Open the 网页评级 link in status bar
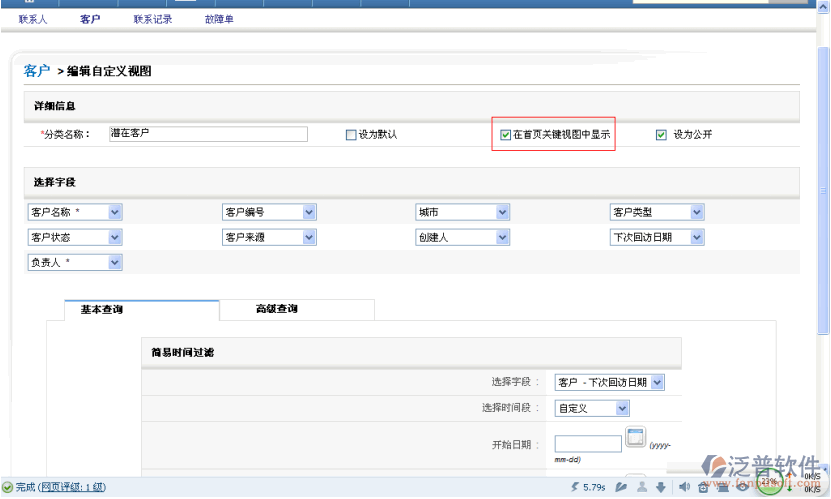Viewport: 831px width, 499px height. point(71,487)
